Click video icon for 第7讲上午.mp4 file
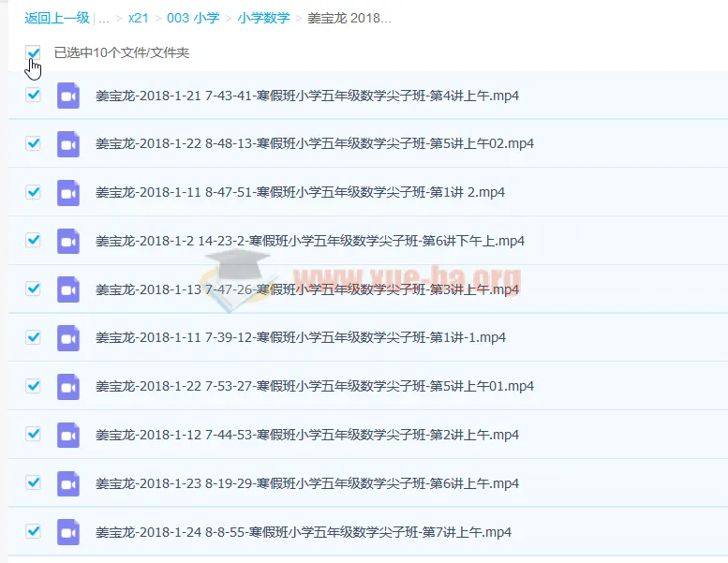 tap(68, 532)
